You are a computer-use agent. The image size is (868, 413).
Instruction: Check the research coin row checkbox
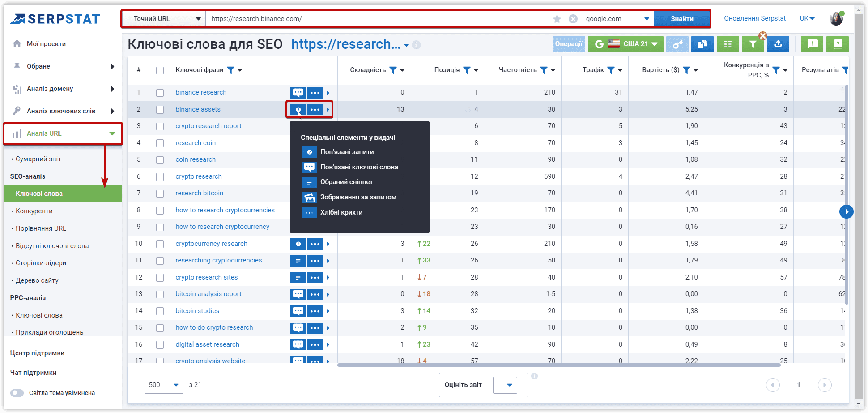[160, 143]
